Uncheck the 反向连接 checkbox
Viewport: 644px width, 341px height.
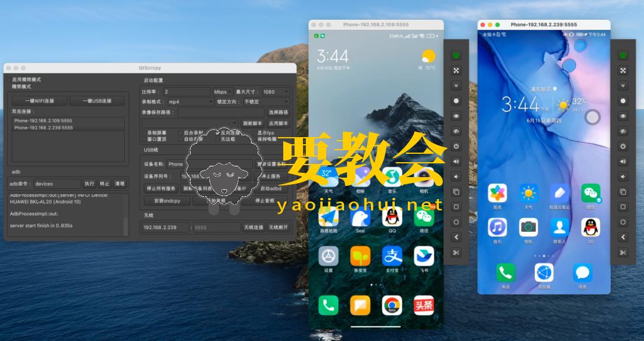pos(218,133)
